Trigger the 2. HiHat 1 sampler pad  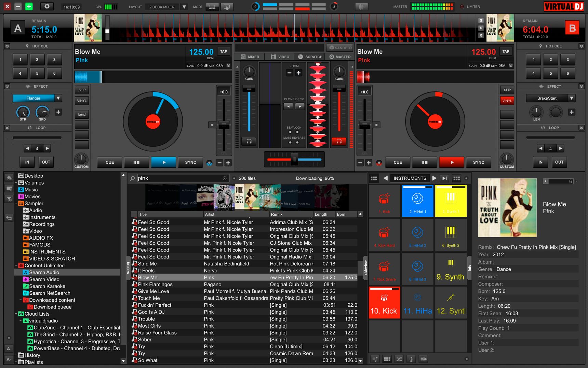point(417,201)
